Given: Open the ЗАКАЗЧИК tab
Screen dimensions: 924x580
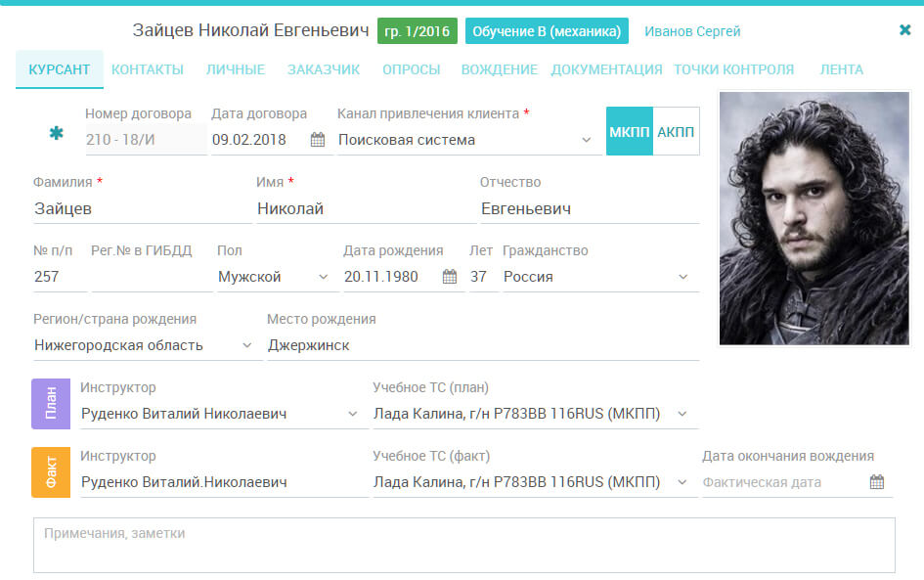Looking at the screenshot, I should pyautogui.click(x=324, y=69).
